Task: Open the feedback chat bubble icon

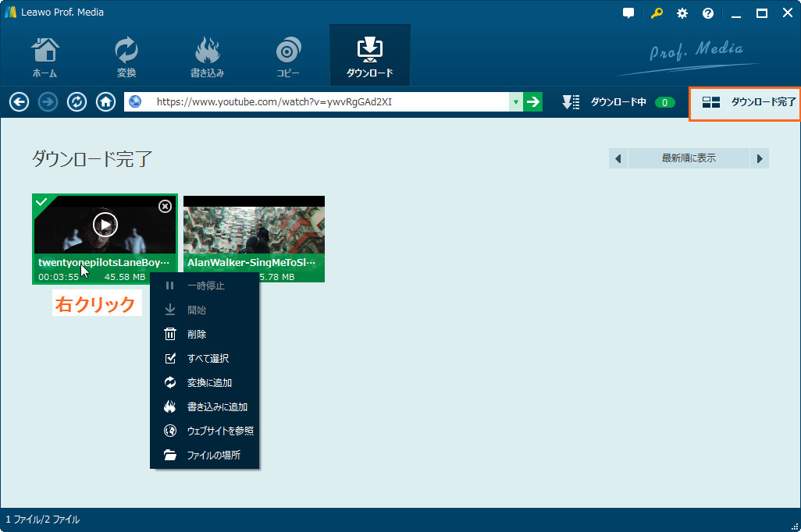Action: (628, 13)
